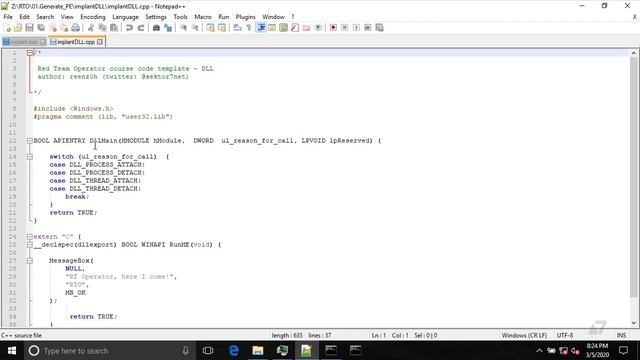This screenshot has height=360, width=640.
Task: Open the Macro menu
Action: pos(203,17)
